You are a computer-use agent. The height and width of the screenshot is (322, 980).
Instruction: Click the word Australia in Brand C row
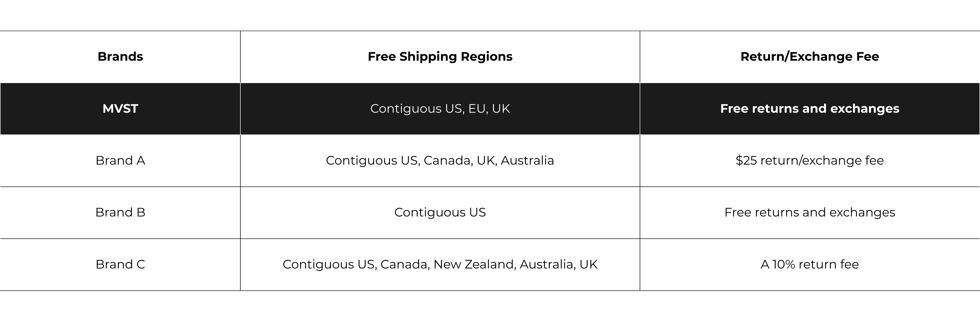pos(546,264)
